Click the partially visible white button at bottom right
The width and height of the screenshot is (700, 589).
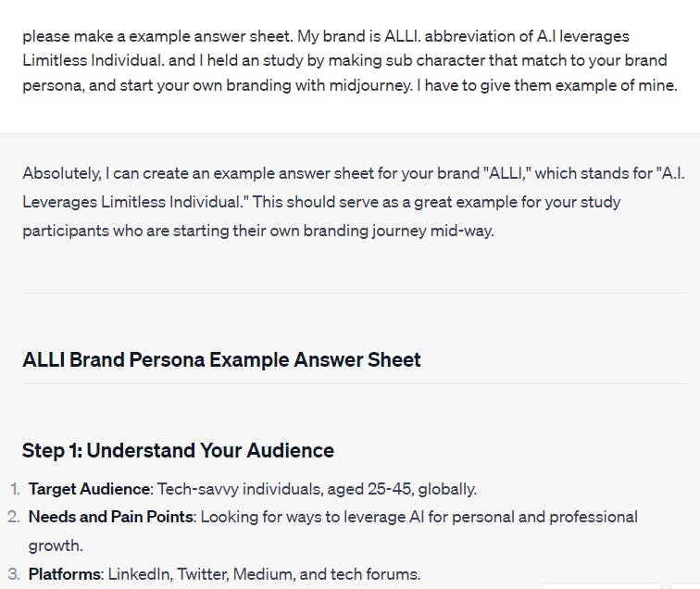(x=601, y=586)
